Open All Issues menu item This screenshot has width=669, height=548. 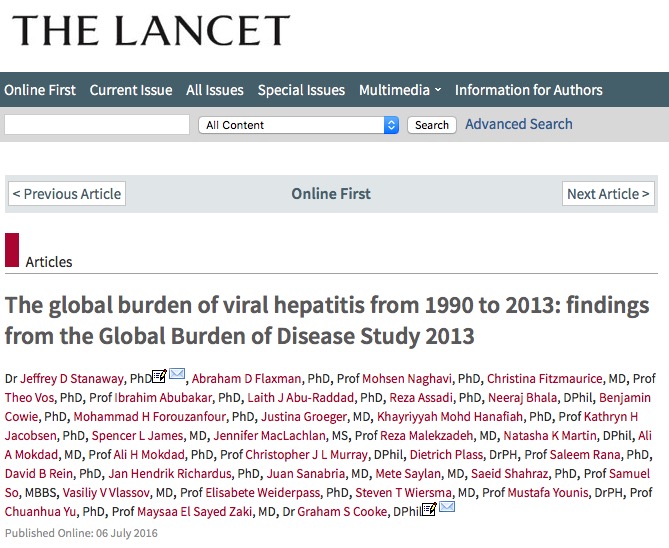[x=215, y=90]
